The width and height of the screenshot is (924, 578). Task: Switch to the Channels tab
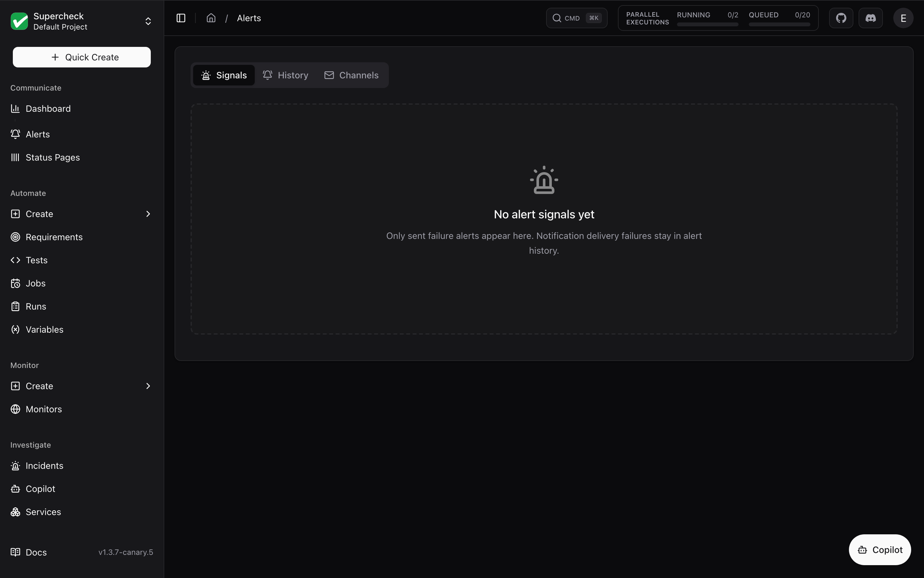click(x=351, y=75)
